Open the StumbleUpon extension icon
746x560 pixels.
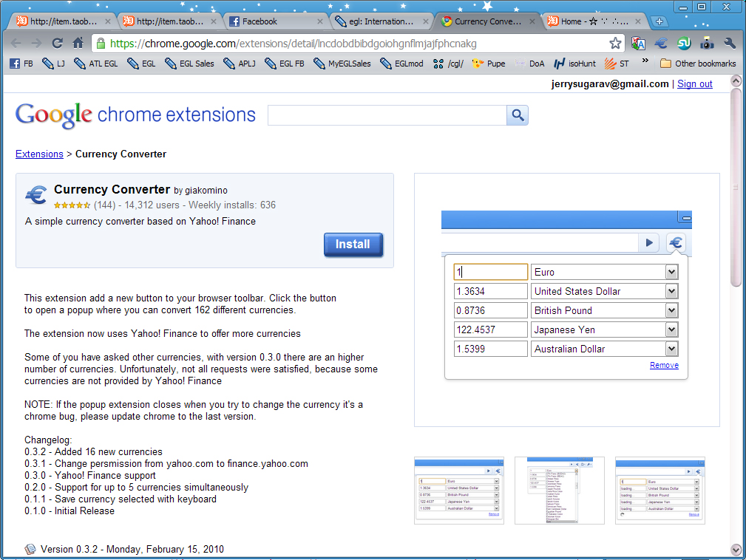[684, 44]
